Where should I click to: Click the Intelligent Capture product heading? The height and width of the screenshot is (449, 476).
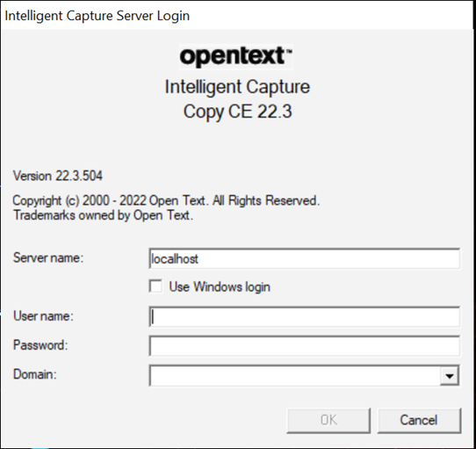point(237,87)
